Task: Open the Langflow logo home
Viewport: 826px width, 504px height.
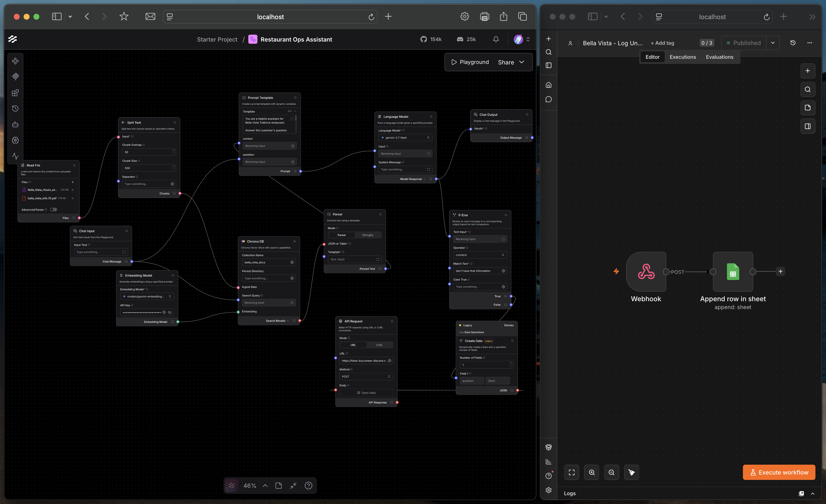Action: [13, 39]
